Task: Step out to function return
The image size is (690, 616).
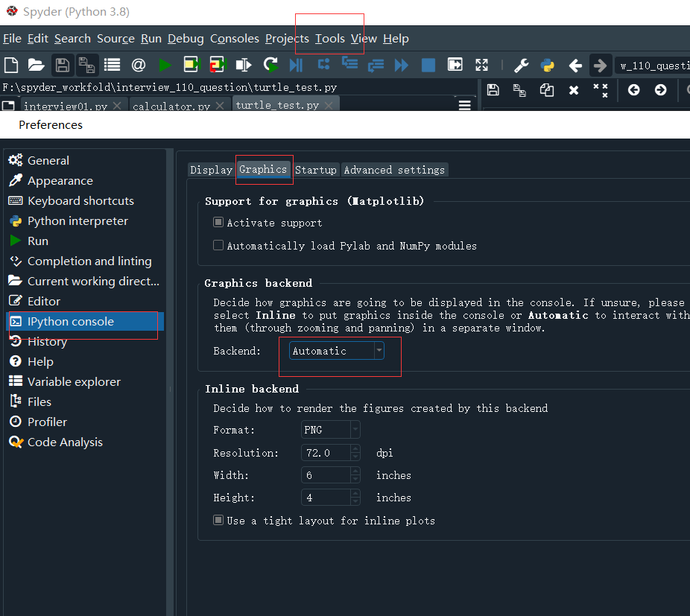Action: point(376,66)
